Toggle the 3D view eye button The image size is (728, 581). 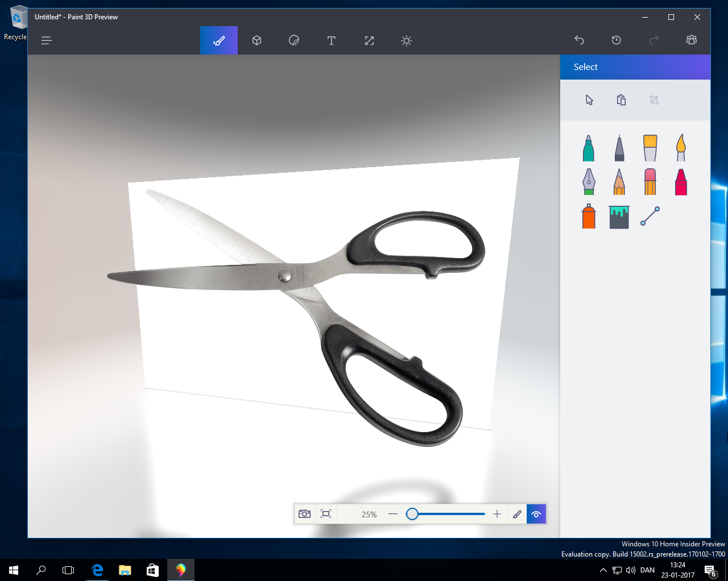click(x=536, y=514)
